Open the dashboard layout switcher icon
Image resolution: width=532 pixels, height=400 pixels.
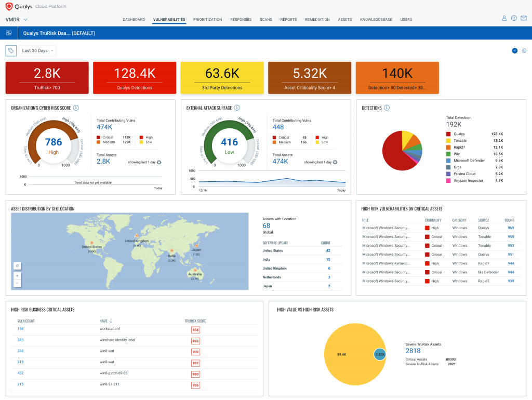tap(9, 33)
